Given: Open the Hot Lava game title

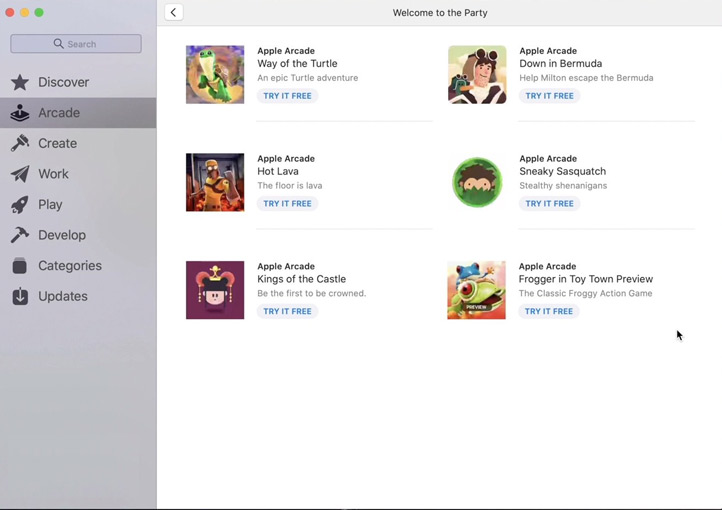Looking at the screenshot, I should (x=278, y=172).
